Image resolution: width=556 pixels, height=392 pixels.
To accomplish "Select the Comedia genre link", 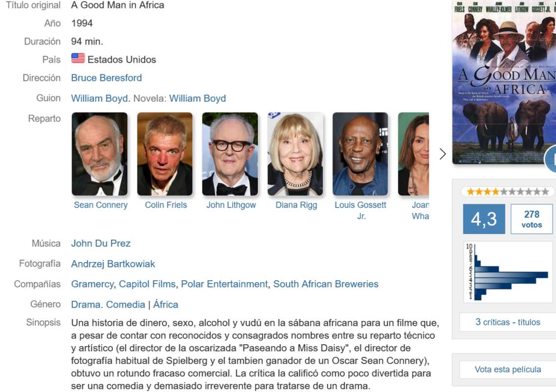I will (126, 304).
